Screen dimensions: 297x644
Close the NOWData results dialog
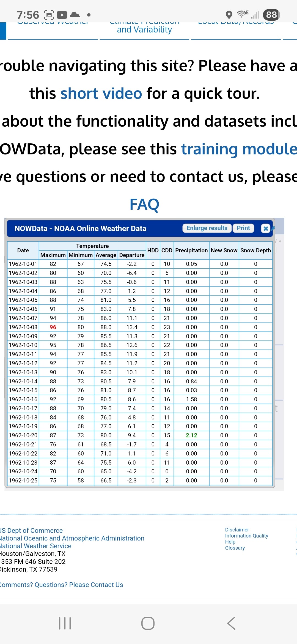[265, 228]
